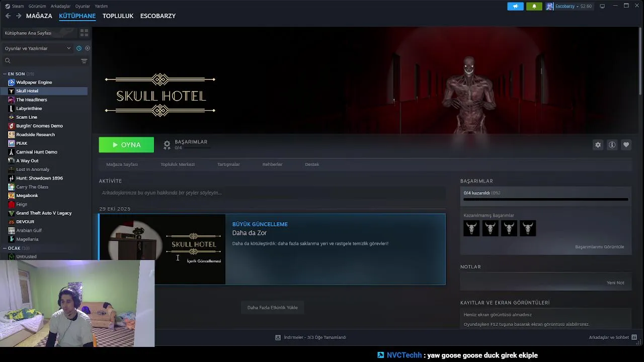Viewport: 644px width, 362px height.
Task: Open Topluluk Merkezi link
Action: (178, 164)
